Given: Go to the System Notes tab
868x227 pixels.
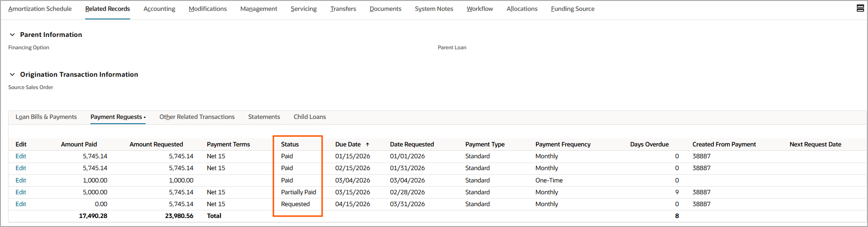Looking at the screenshot, I should pos(434,9).
